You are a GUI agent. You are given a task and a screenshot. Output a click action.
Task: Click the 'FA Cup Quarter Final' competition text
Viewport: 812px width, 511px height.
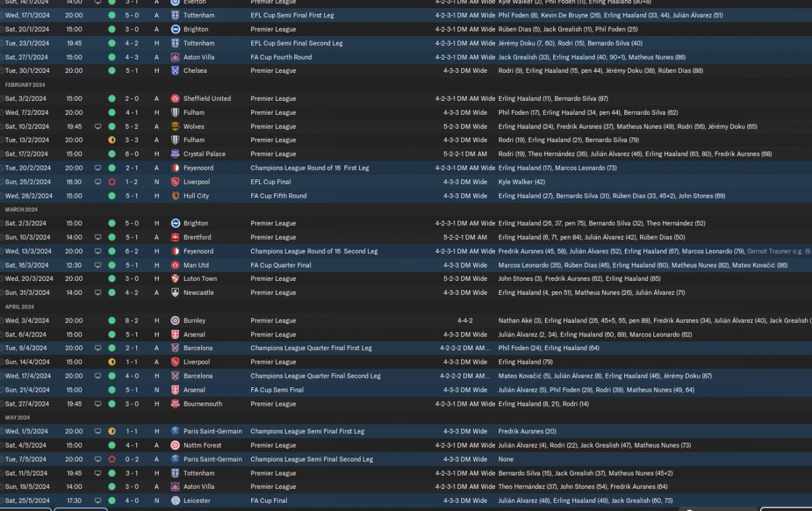[x=281, y=265]
